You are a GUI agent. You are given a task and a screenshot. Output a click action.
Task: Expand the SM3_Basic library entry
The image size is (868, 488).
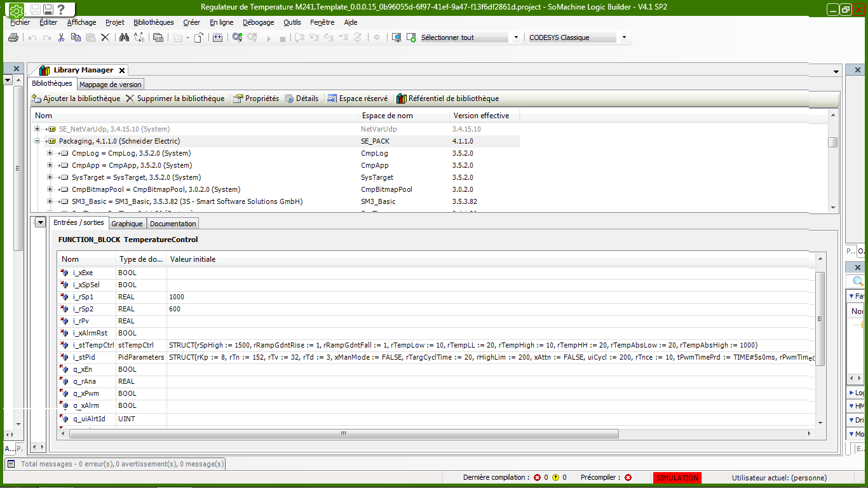click(50, 201)
